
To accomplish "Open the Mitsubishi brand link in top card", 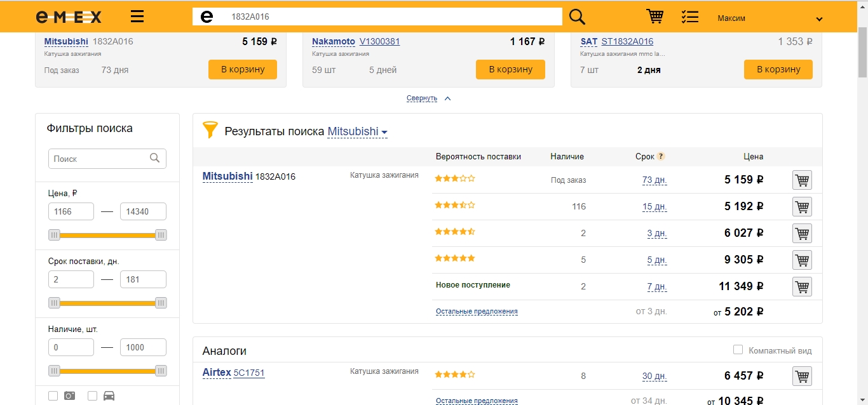I will (66, 41).
